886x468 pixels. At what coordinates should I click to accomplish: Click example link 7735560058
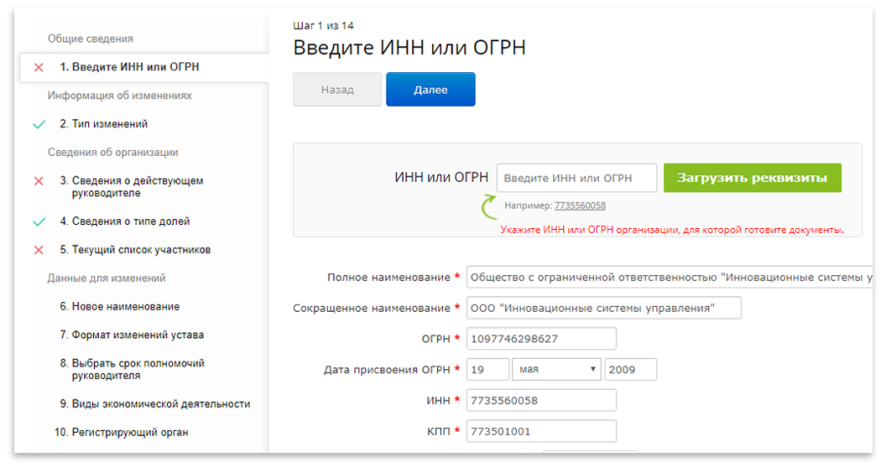click(580, 206)
